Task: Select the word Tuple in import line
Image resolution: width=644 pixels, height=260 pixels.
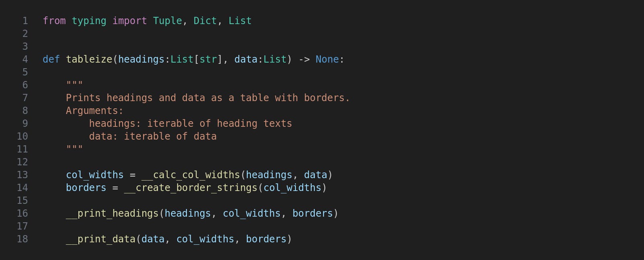Action: [167, 21]
